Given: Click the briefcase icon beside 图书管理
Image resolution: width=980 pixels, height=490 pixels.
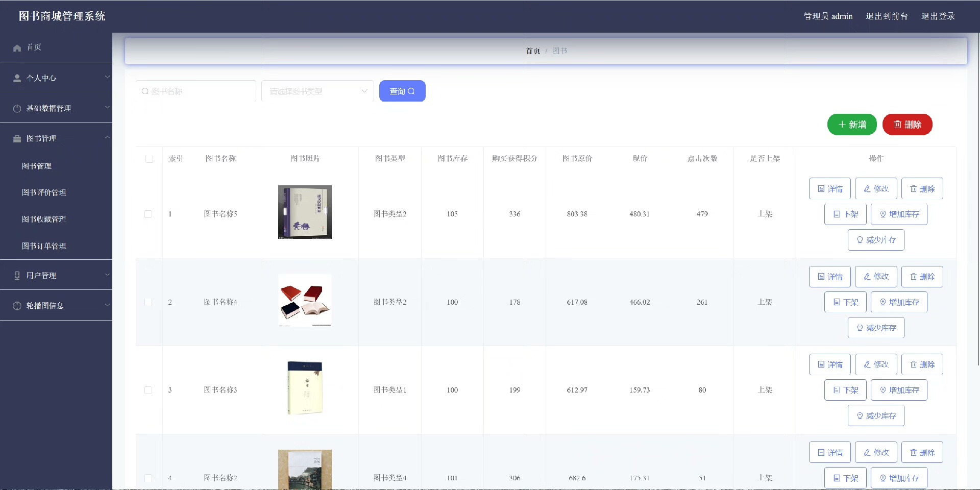Looking at the screenshot, I should (x=17, y=139).
